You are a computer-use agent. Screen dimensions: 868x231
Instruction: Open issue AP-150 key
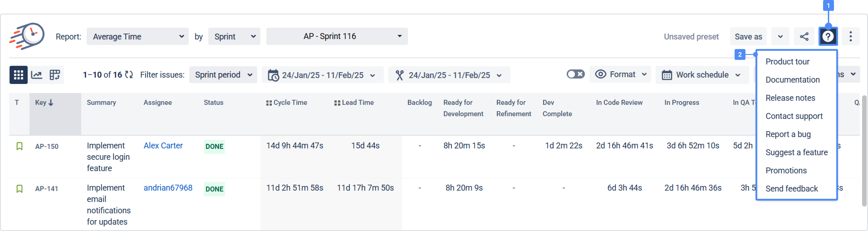47,146
